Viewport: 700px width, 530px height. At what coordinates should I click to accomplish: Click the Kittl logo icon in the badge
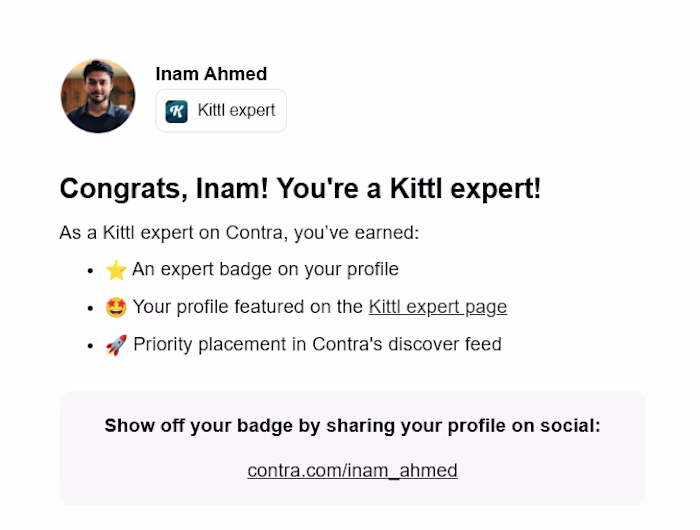(x=176, y=111)
